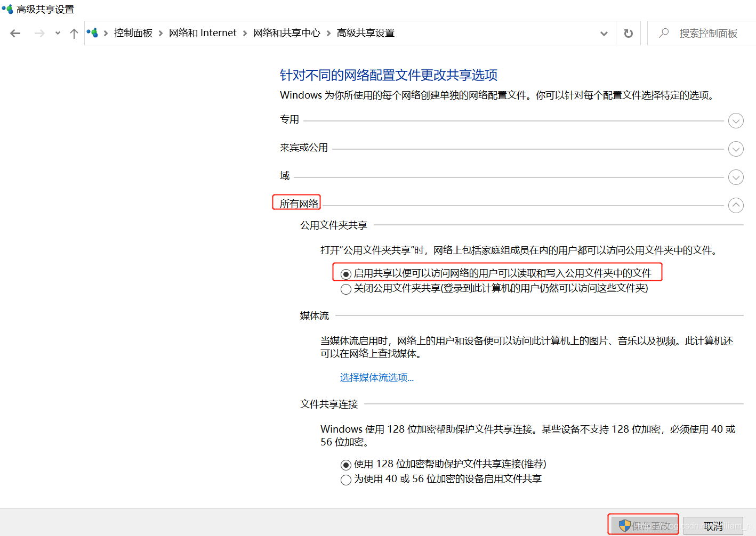
Task: Expand the 来宾或公用 profile section
Action: (736, 149)
